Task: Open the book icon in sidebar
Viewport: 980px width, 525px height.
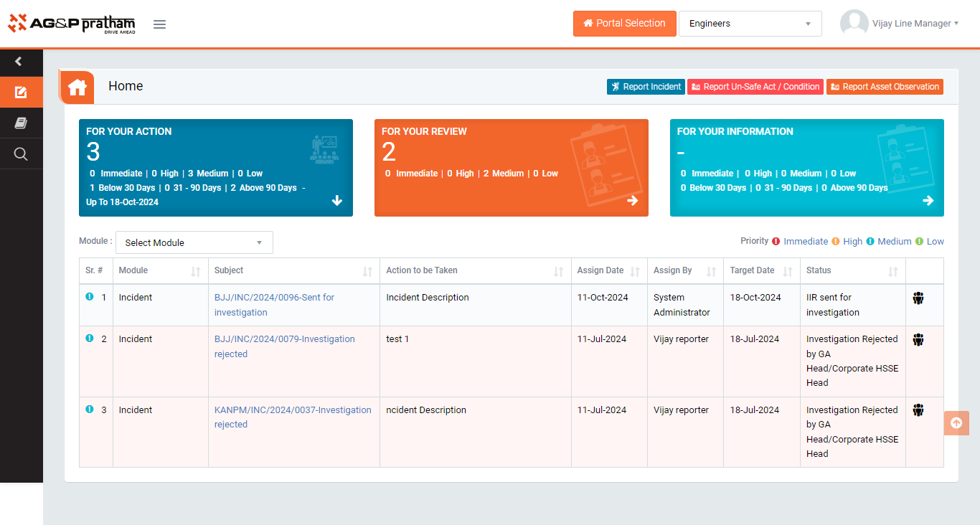Action: coord(21,123)
